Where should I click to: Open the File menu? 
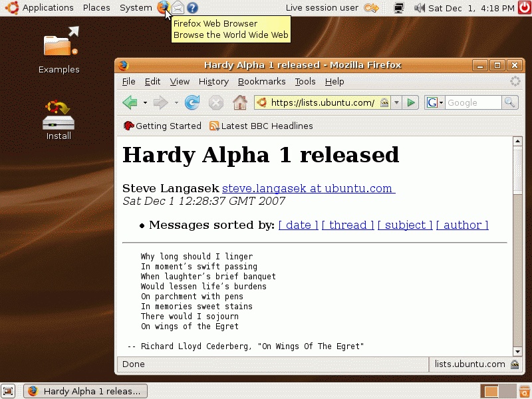click(x=128, y=81)
